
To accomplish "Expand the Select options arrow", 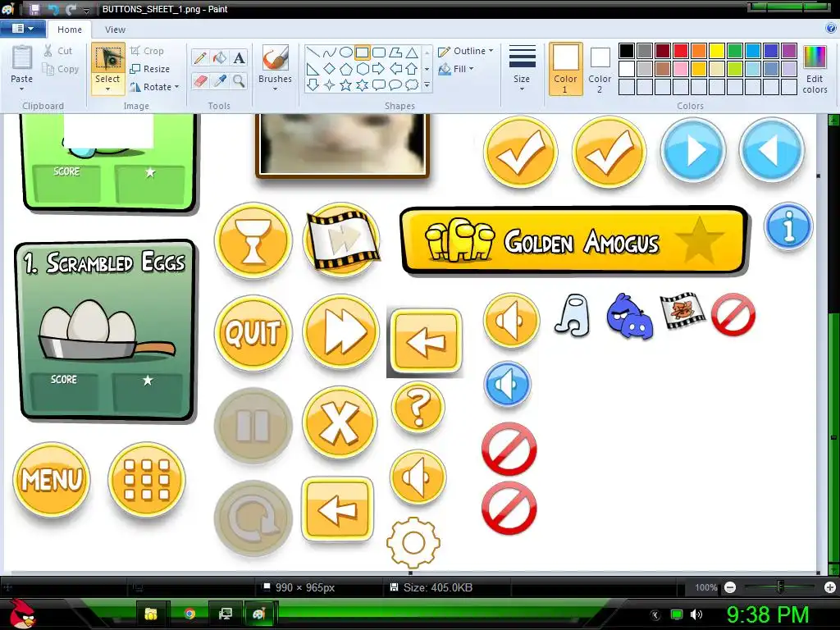I will pyautogui.click(x=107, y=89).
